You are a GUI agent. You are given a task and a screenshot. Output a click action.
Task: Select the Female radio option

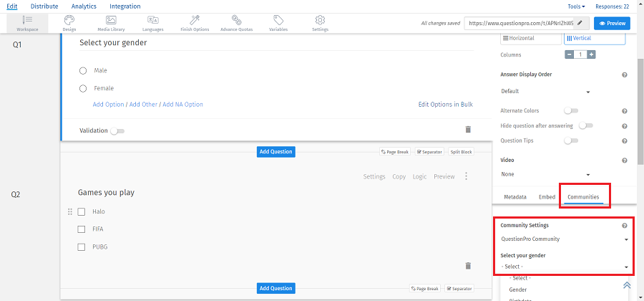83,88
